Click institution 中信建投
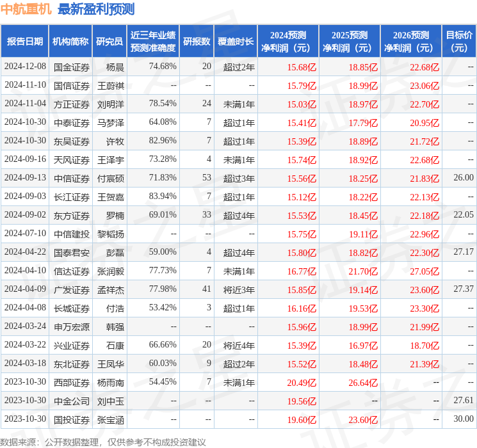The height and width of the screenshot is (448, 477). click(72, 234)
